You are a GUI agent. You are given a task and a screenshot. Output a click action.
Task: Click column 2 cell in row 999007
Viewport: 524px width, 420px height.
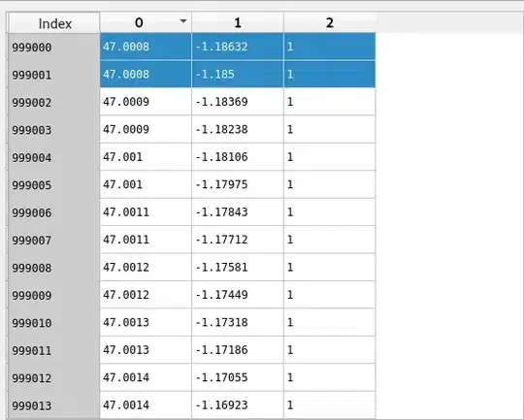click(x=330, y=240)
